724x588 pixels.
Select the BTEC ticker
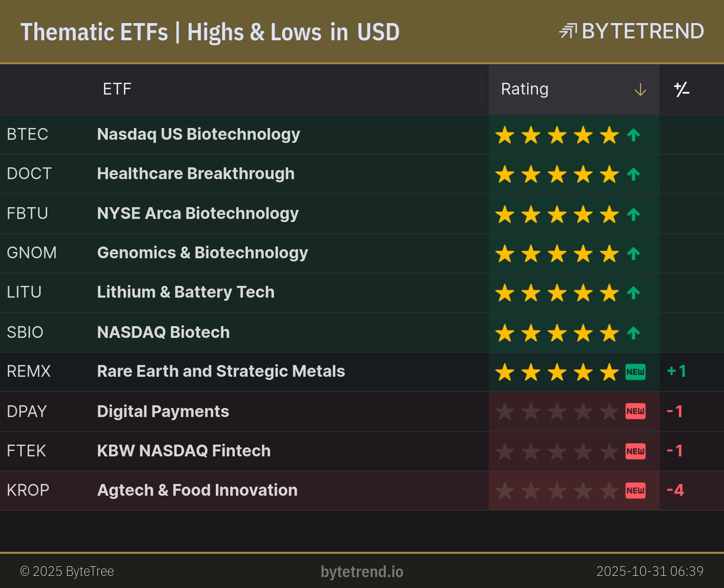click(x=28, y=134)
